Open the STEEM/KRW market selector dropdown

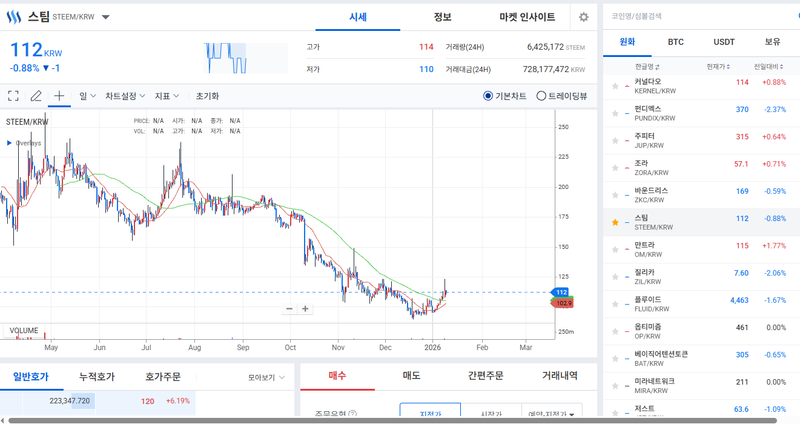coord(106,17)
